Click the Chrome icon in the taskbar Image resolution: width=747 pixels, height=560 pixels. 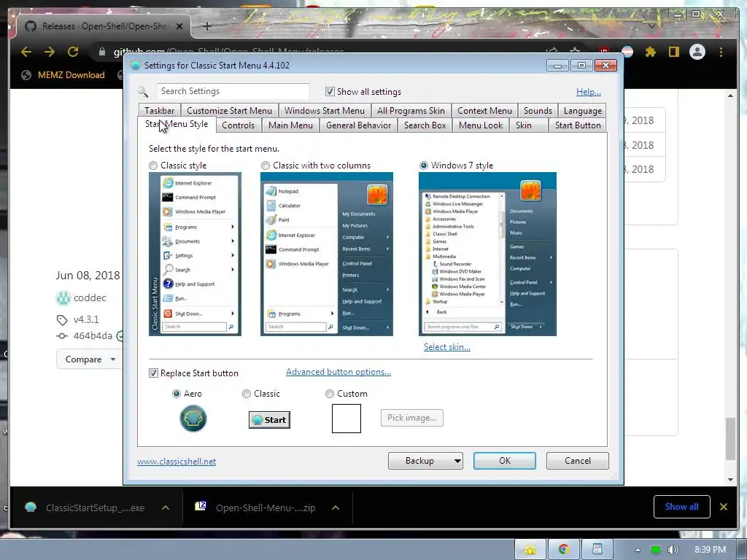coord(564,550)
